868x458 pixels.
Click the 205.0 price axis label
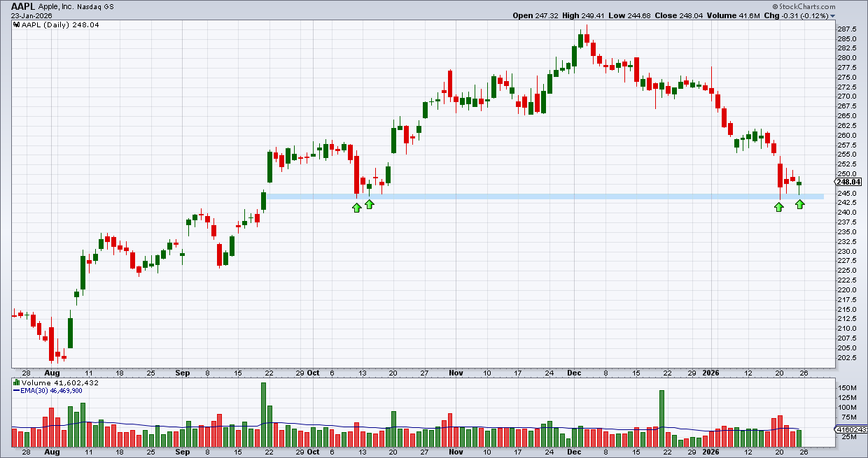[x=846, y=348]
